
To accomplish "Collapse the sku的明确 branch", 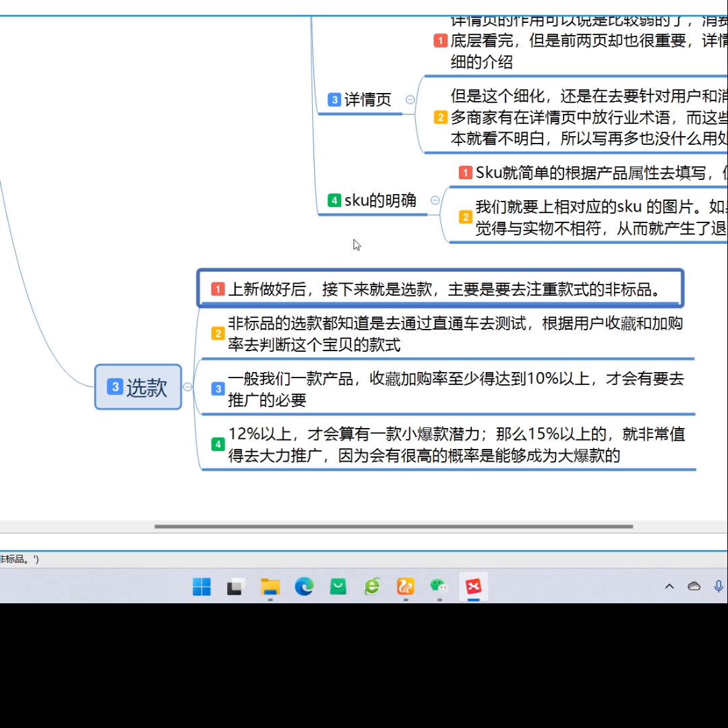I will coord(435,200).
